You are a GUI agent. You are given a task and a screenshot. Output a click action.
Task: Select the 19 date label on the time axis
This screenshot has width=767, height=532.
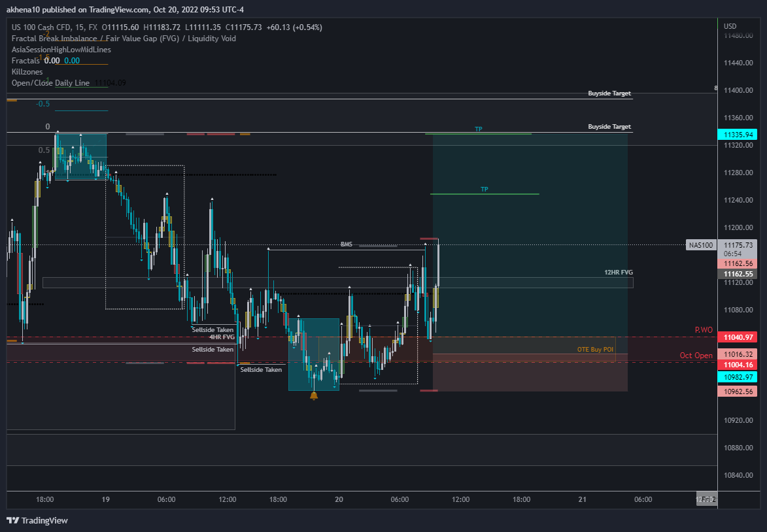106,499
